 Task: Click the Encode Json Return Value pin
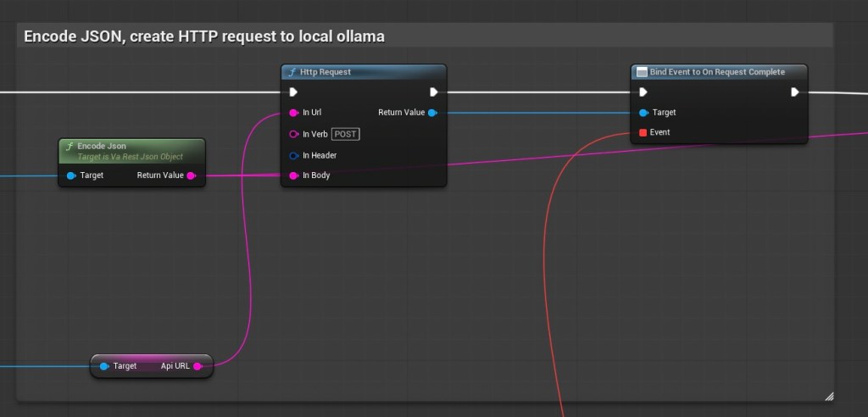pos(191,175)
